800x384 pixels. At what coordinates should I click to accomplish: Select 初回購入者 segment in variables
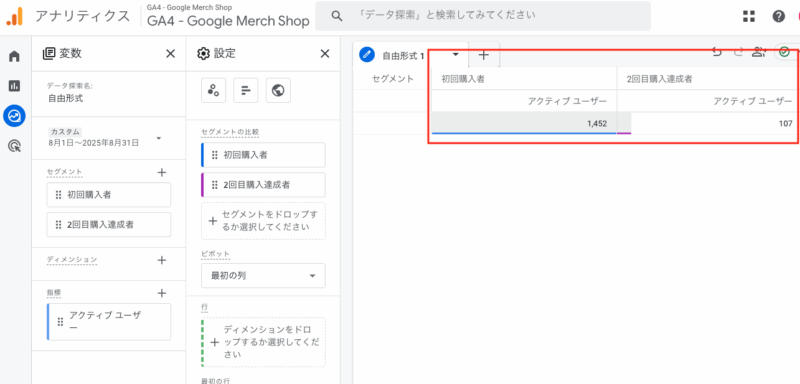109,194
